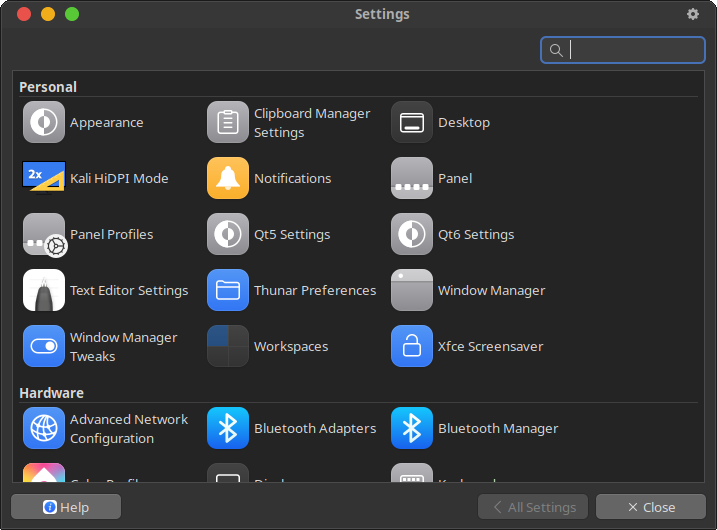Image resolution: width=717 pixels, height=530 pixels.
Task: Open the Panel settings icon
Action: [412, 178]
